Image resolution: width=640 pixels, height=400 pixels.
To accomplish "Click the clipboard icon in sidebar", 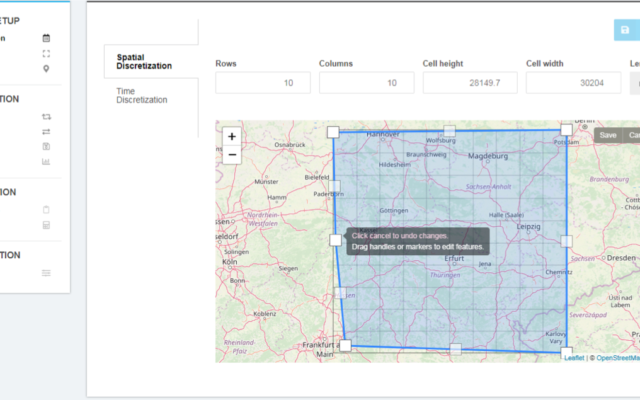I will [x=46, y=210].
